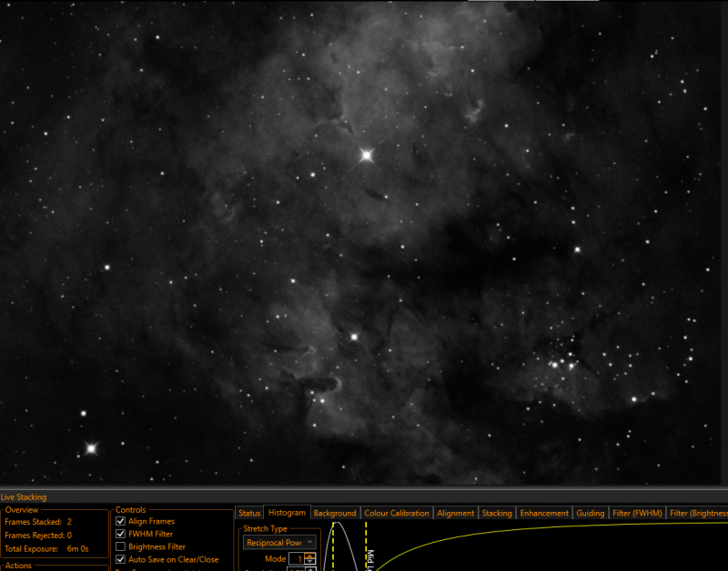Open the Background tab

(335, 513)
